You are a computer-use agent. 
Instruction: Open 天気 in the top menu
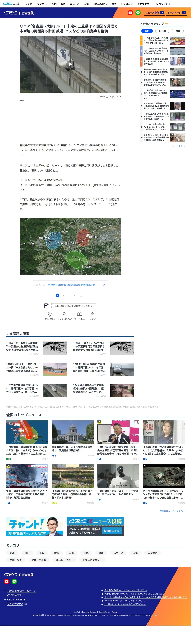86,4
